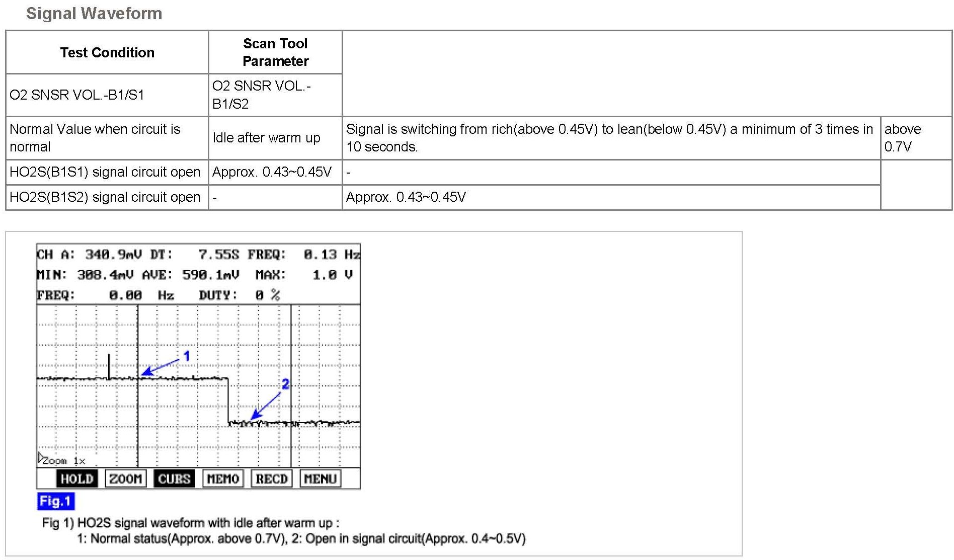Click the DT: 7.55S reading
The height and width of the screenshot is (560, 954).
[x=195, y=255]
